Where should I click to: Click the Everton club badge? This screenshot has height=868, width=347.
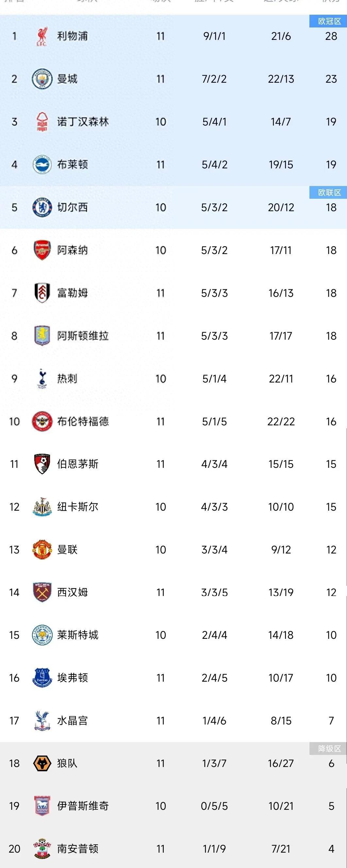pos(42,677)
